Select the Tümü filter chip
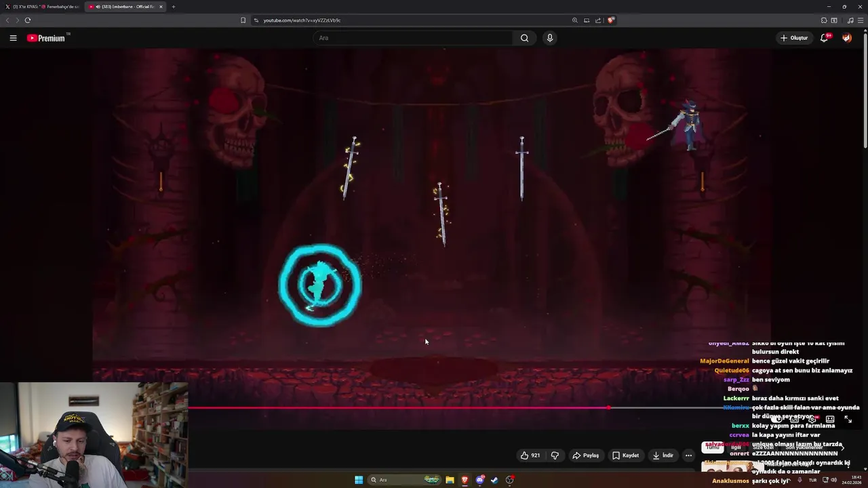The width and height of the screenshot is (868, 488). point(712,447)
